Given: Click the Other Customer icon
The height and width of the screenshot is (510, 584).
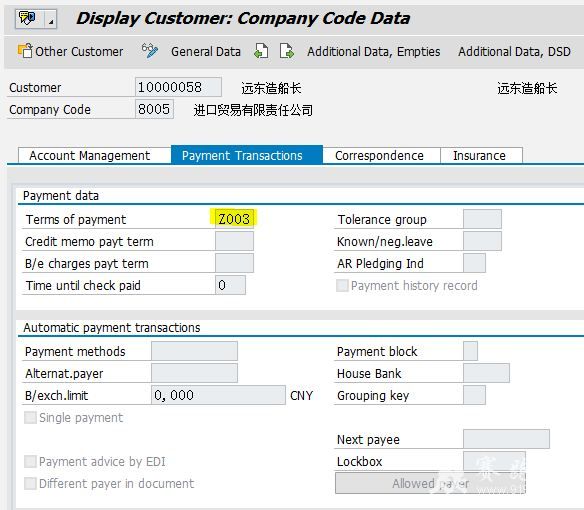Looking at the screenshot, I should pyautogui.click(x=25, y=51).
